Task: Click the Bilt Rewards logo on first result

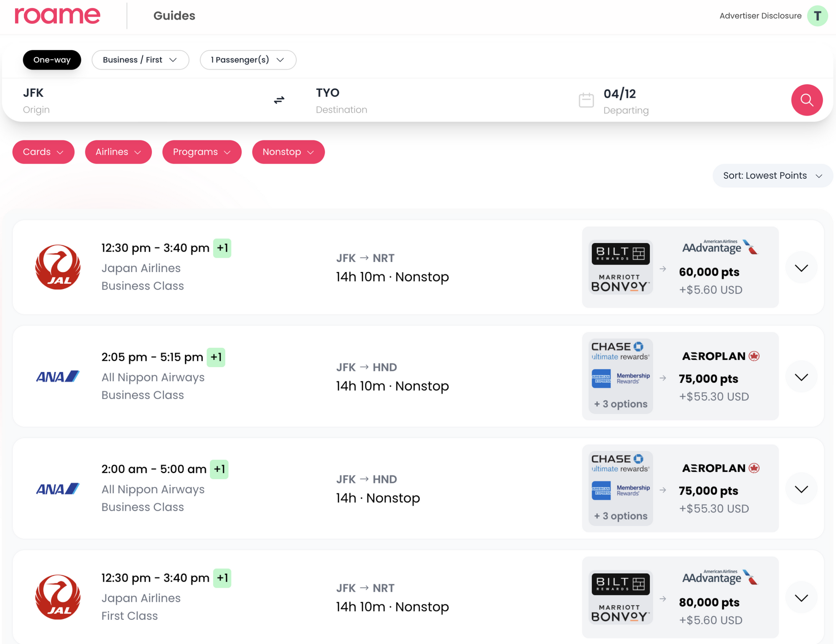Action: click(x=620, y=253)
